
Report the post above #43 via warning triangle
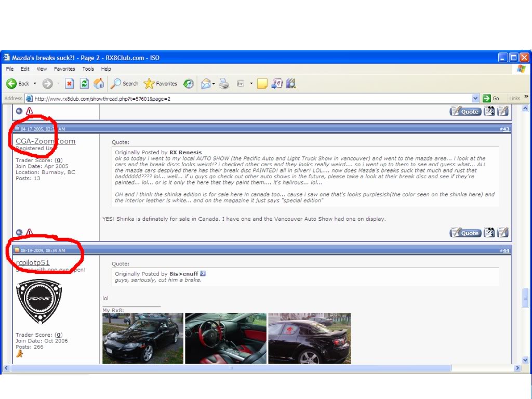point(30,111)
